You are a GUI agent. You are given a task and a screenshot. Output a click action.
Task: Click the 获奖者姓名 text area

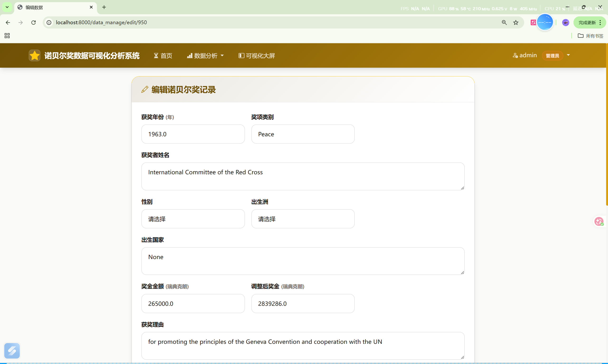[x=303, y=176]
